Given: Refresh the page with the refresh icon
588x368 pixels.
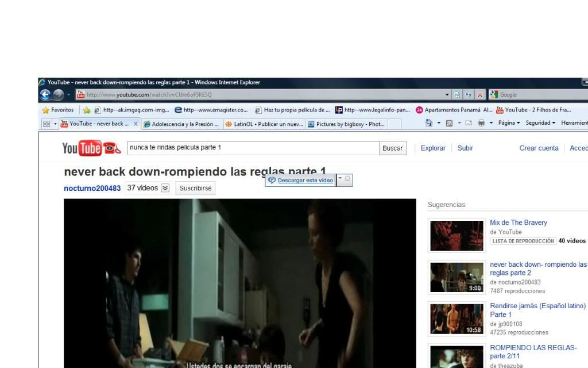Looking at the screenshot, I should [469, 95].
